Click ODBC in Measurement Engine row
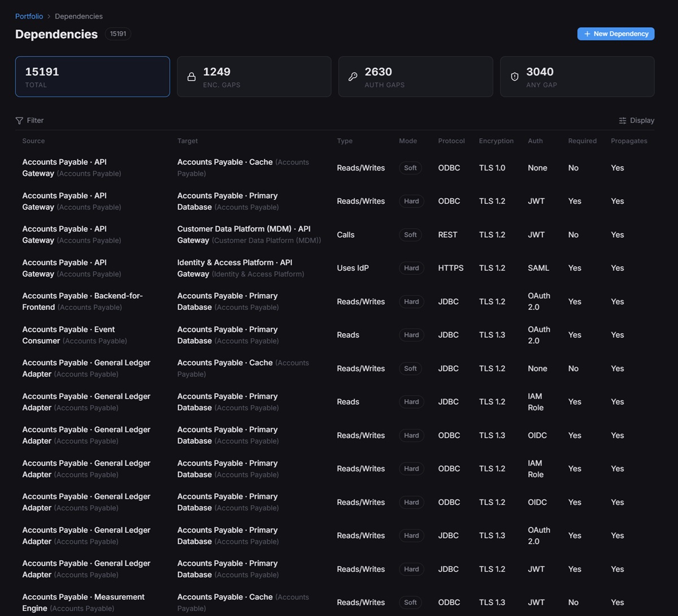Screen dimensions: 678x616 (x=449, y=602)
